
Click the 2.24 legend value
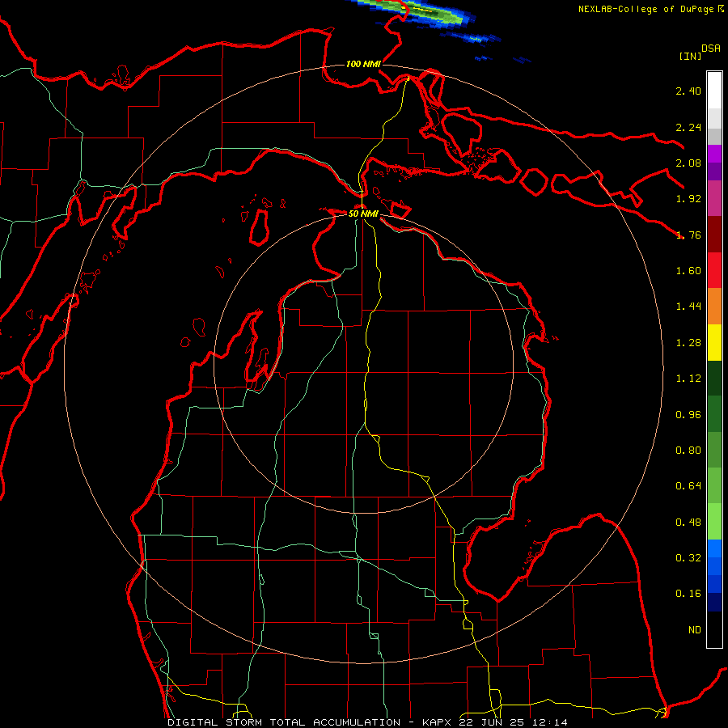click(x=688, y=127)
